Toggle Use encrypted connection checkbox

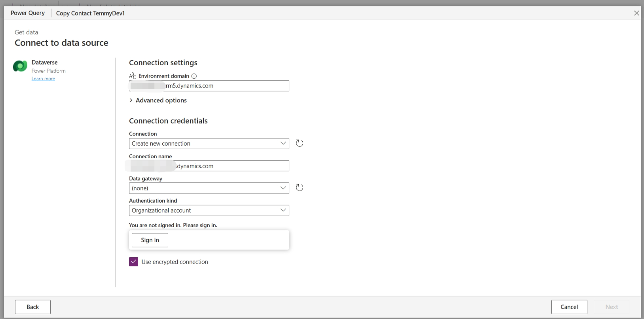pyautogui.click(x=134, y=262)
